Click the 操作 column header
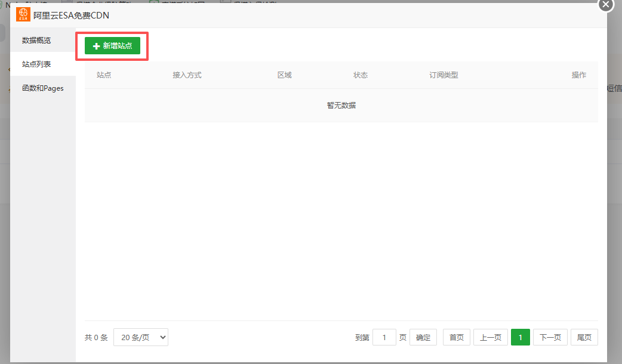The image size is (622, 364). pos(578,75)
